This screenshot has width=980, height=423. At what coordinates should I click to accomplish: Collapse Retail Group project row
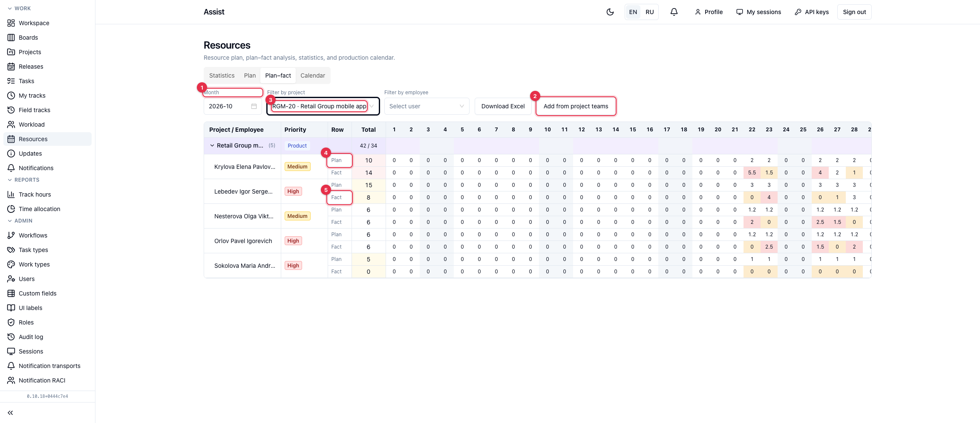coord(212,145)
